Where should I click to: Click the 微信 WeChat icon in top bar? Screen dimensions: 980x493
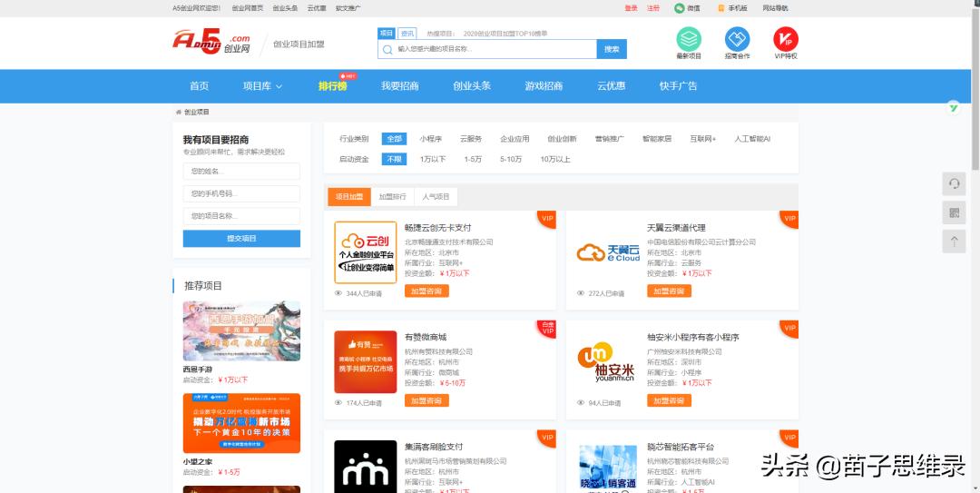point(680,8)
